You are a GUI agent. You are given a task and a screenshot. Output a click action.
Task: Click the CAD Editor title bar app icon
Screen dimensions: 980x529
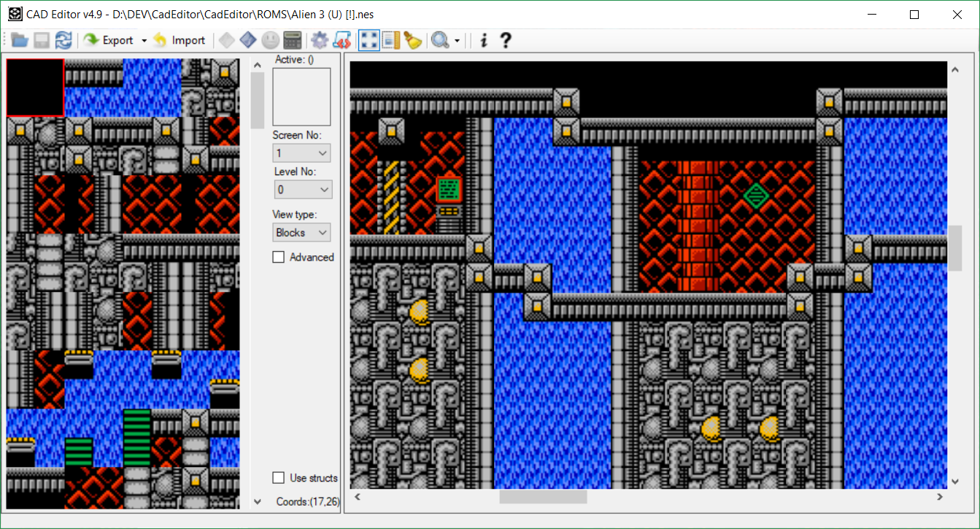click(15, 14)
